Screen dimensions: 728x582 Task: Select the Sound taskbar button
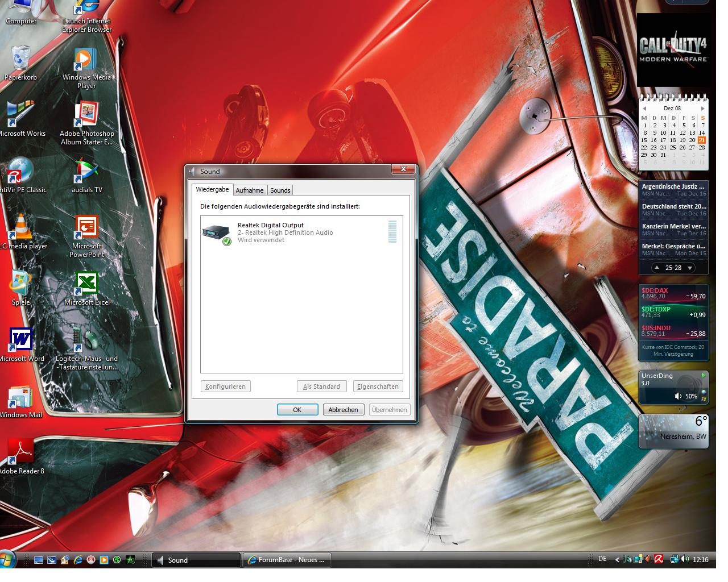pyautogui.click(x=196, y=560)
